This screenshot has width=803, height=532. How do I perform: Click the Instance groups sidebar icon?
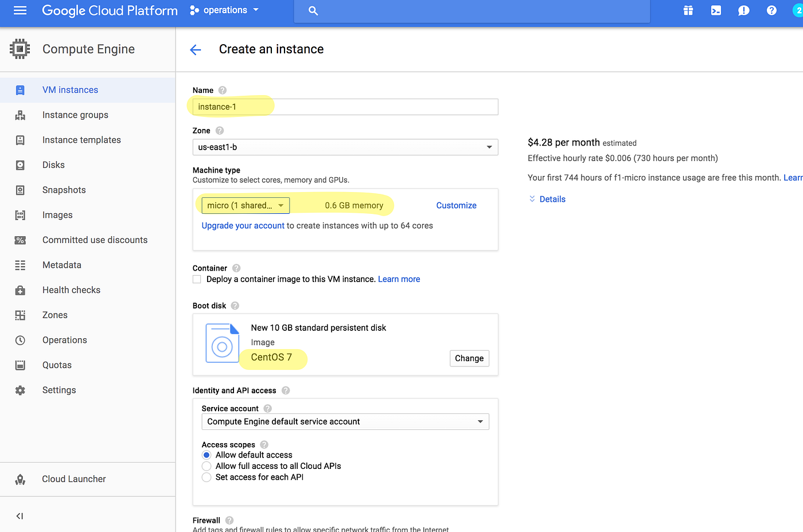[20, 115]
